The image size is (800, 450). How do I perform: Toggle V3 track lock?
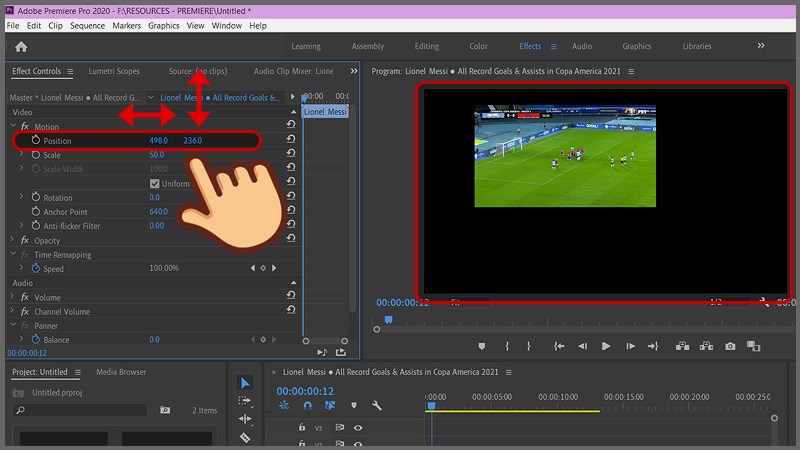[x=302, y=427]
